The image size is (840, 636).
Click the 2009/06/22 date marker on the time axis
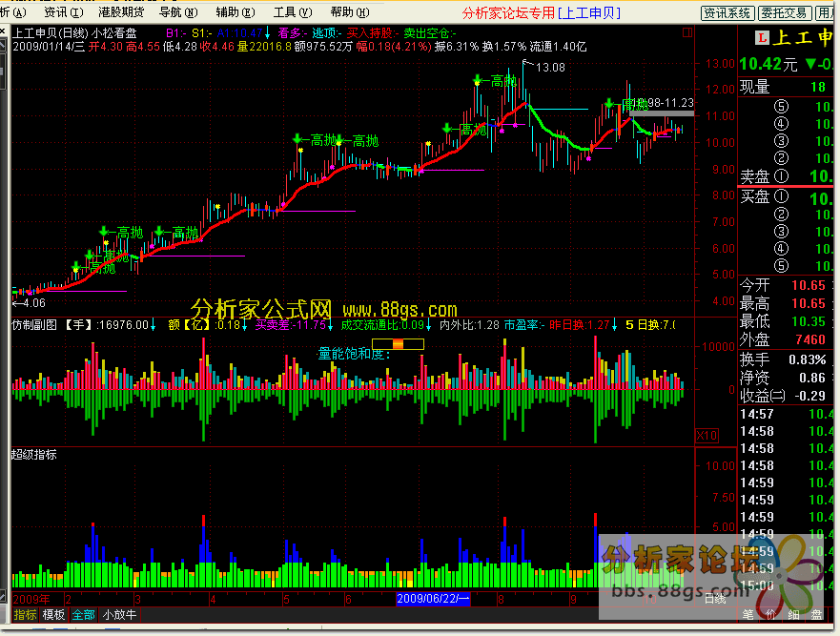(433, 599)
